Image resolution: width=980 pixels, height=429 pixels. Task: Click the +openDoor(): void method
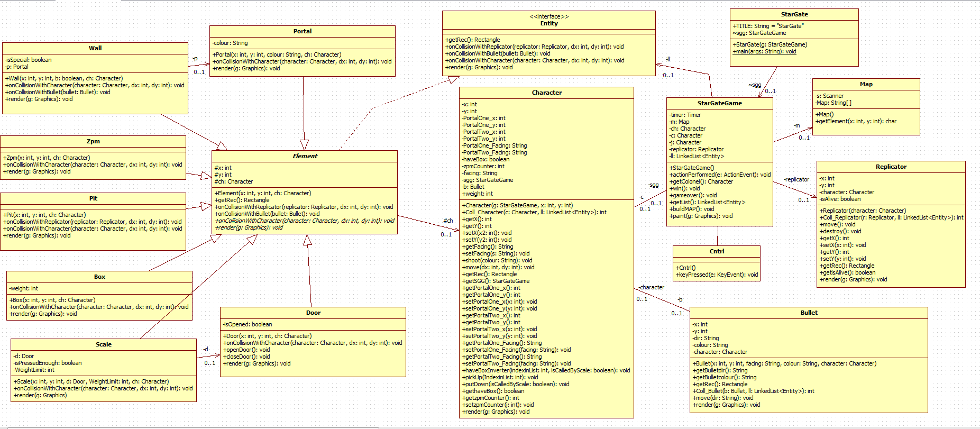pyautogui.click(x=246, y=350)
